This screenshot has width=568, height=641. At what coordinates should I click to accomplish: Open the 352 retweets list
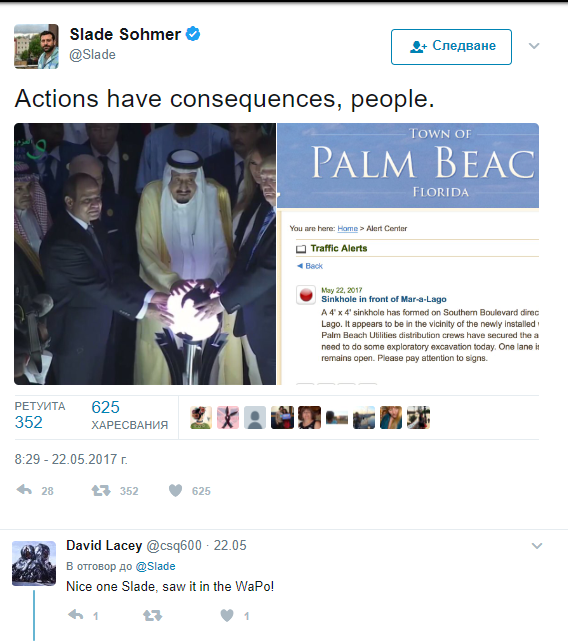pyautogui.click(x=40, y=415)
